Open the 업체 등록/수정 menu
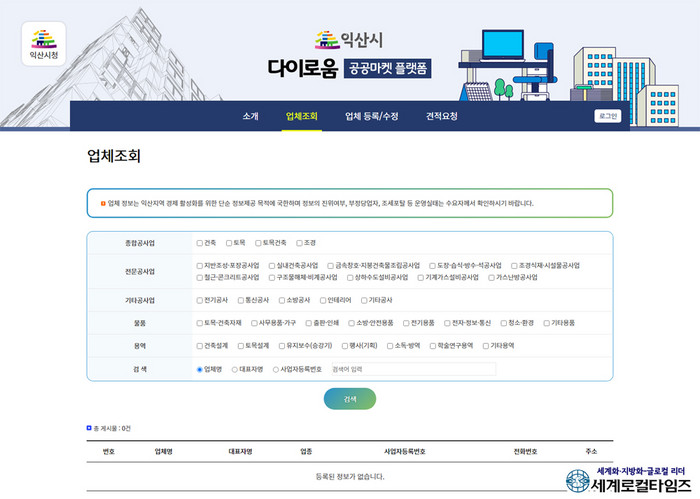700x499 pixels. (x=371, y=116)
